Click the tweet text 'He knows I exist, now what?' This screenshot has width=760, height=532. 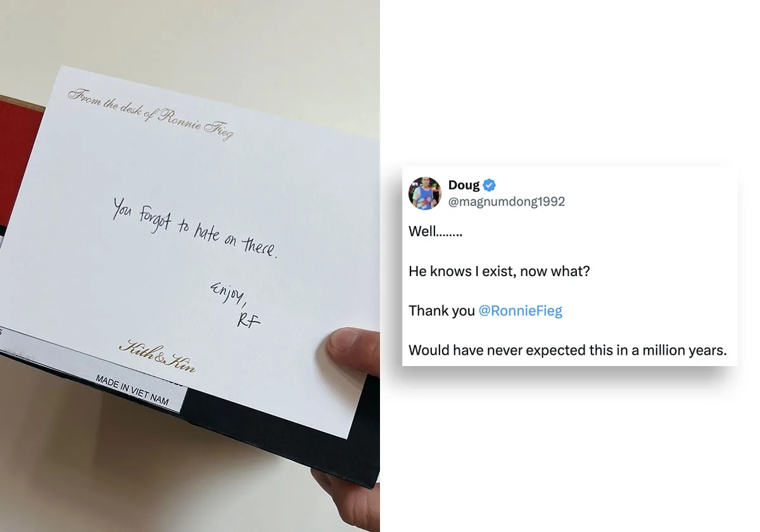(x=500, y=271)
